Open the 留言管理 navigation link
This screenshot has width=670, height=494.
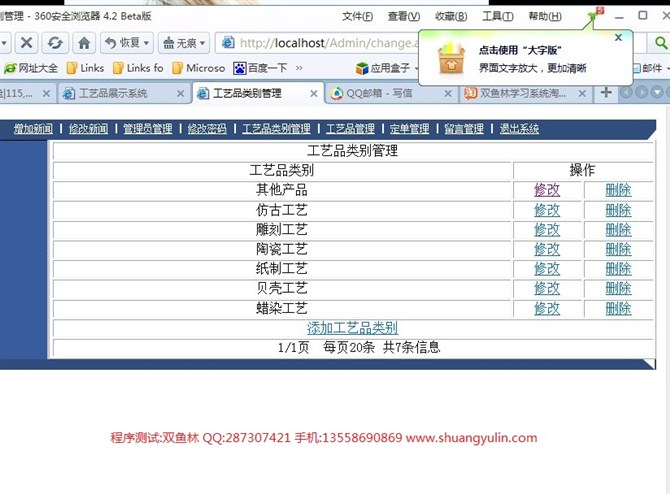(464, 129)
